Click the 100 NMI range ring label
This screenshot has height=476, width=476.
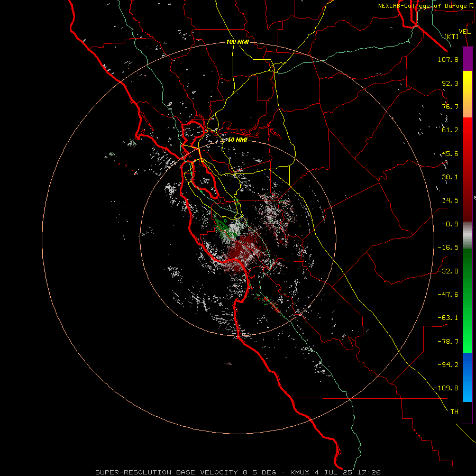pyautogui.click(x=237, y=42)
